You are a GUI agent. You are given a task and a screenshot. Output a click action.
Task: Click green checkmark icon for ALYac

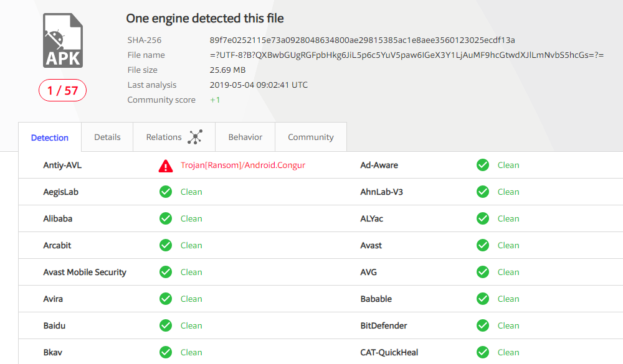tap(483, 218)
